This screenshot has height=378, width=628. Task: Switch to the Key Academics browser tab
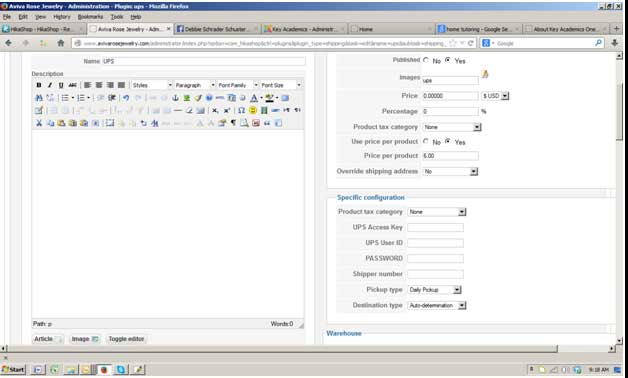pos(304,29)
